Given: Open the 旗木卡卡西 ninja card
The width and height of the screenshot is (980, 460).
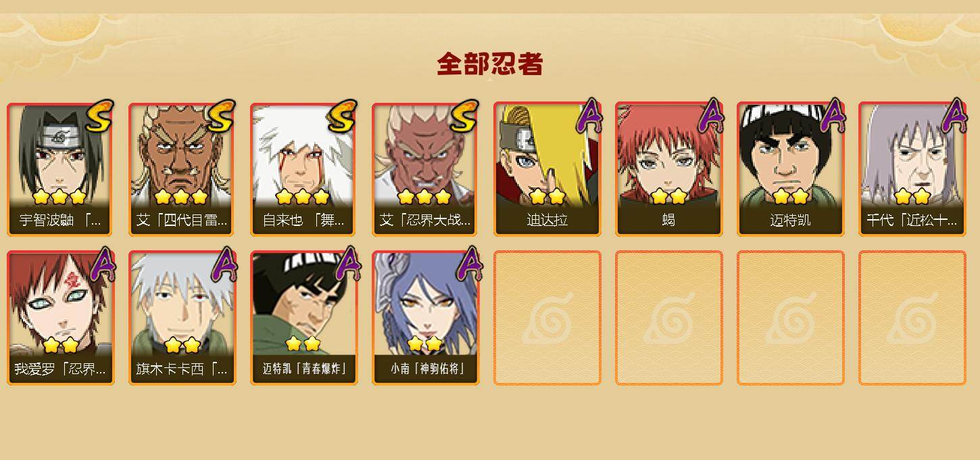Looking at the screenshot, I should coord(182,318).
